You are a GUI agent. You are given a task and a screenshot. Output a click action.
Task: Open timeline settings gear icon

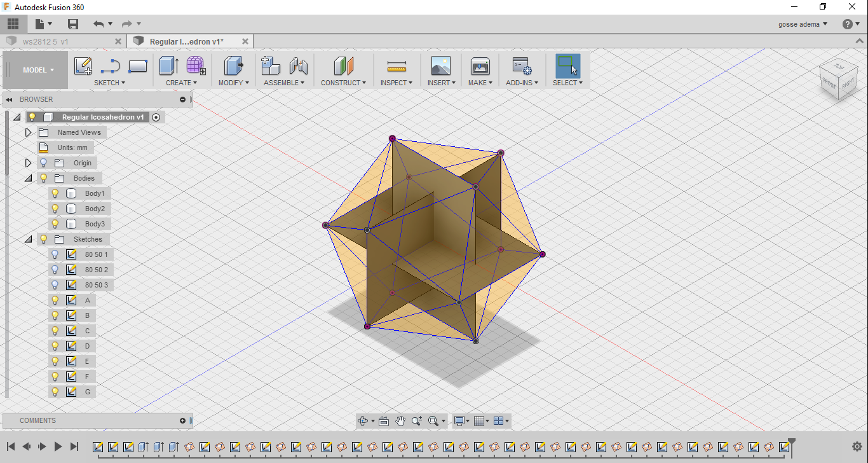pyautogui.click(x=857, y=446)
